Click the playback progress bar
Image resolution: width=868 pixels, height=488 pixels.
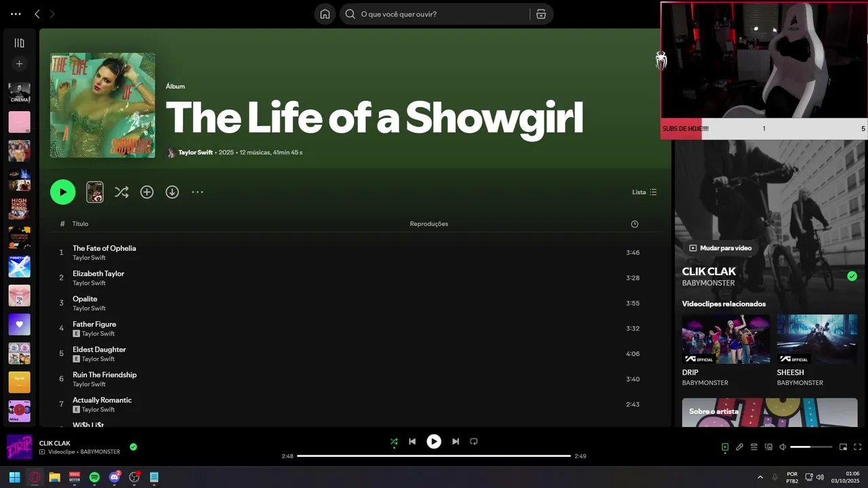coord(434,456)
